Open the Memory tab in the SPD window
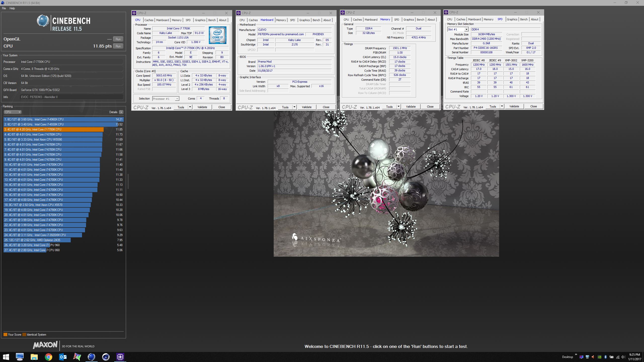The image size is (644, 362). coord(488,19)
